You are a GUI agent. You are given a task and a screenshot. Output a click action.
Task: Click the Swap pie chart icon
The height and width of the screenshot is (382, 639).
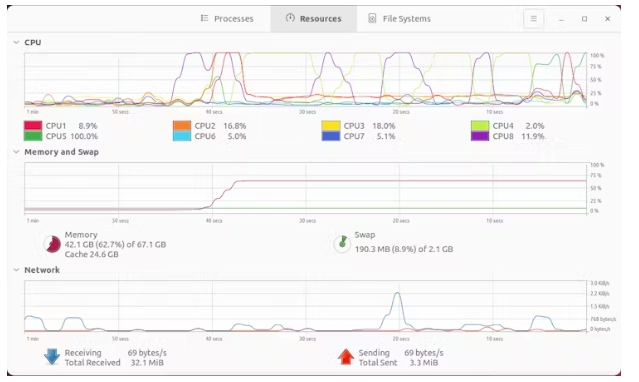(x=342, y=243)
